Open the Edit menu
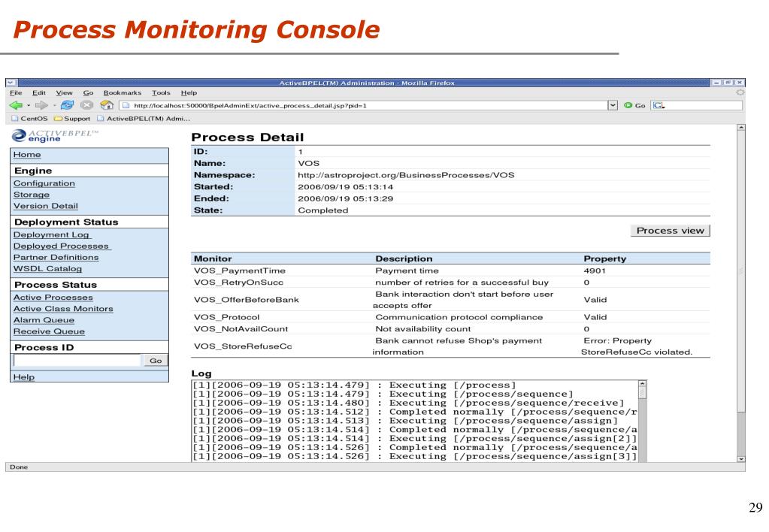 (x=39, y=92)
